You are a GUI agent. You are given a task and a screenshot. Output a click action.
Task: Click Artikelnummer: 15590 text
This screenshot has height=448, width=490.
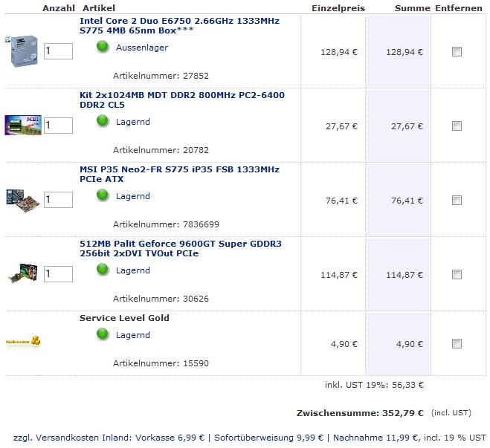tap(161, 363)
